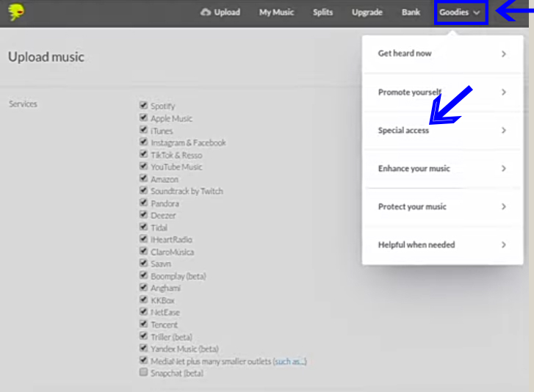Click the Spotify service label
The height and width of the screenshot is (392, 534).
(163, 106)
